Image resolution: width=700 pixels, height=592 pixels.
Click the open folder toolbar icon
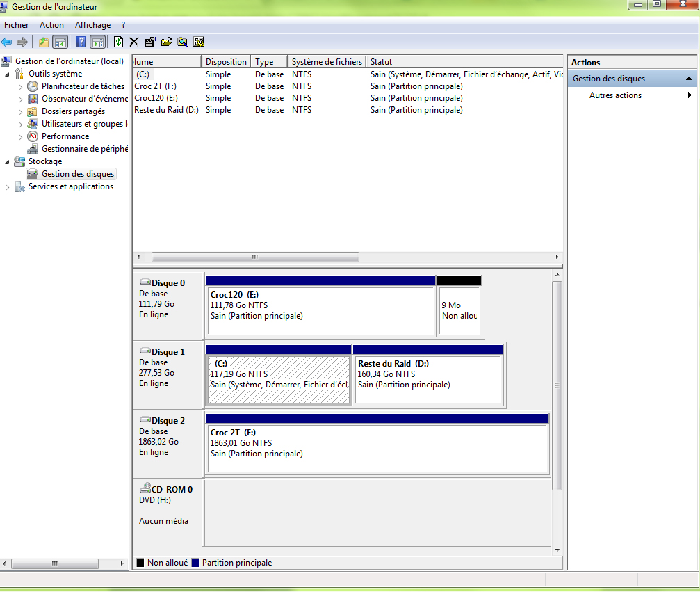pyautogui.click(x=166, y=42)
